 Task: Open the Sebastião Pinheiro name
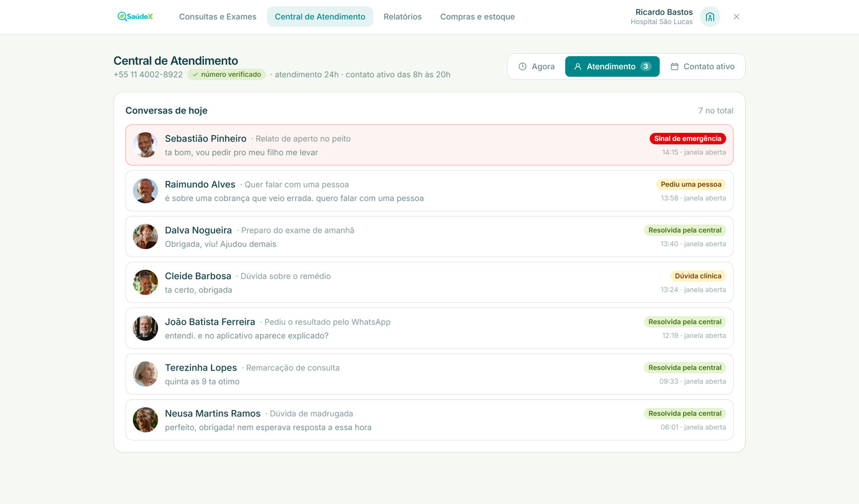206,139
